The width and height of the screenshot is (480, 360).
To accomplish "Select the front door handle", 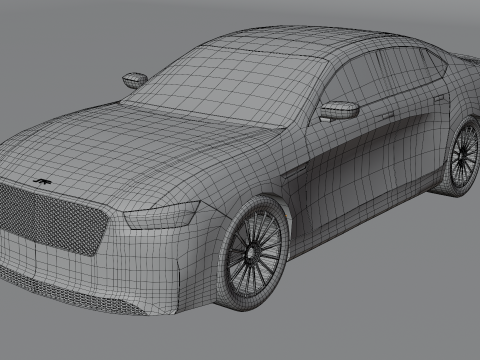I will 387,116.
